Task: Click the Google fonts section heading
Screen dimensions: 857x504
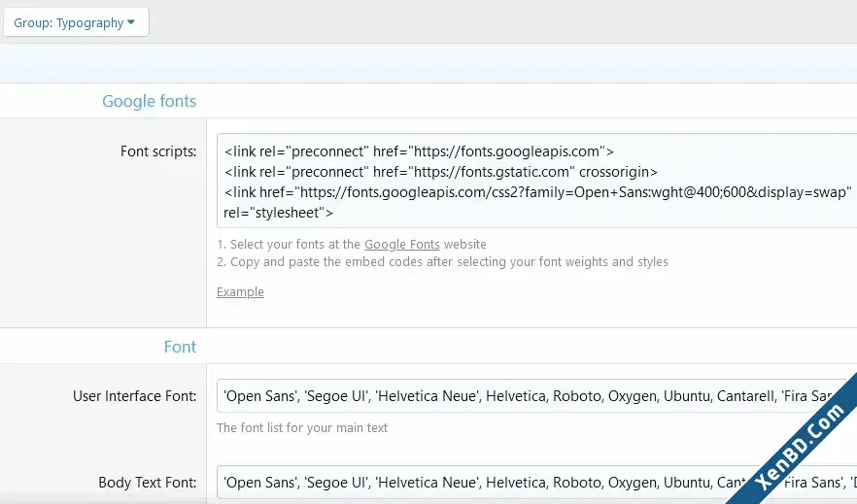Action: pos(149,101)
